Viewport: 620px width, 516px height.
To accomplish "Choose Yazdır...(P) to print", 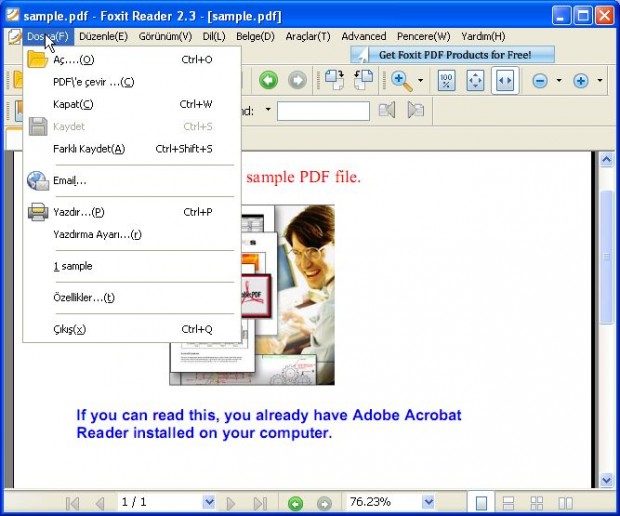I will point(132,212).
